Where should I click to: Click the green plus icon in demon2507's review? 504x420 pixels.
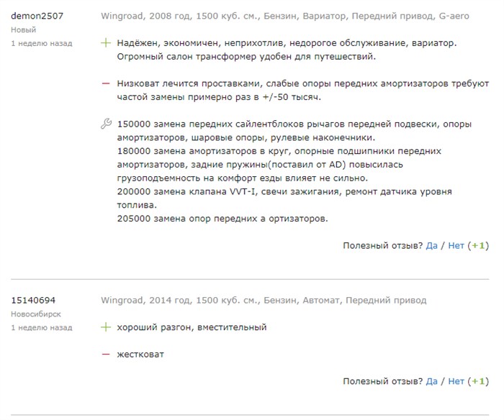(106, 42)
